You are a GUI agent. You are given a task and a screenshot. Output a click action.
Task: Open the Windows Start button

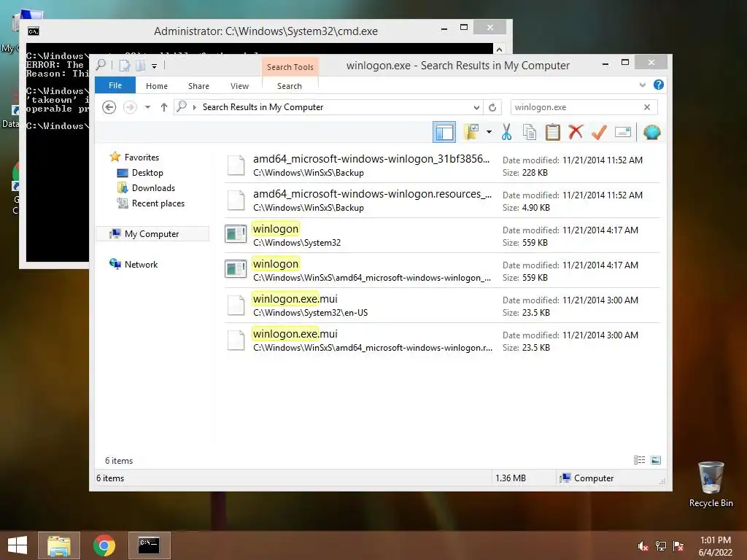tap(18, 545)
